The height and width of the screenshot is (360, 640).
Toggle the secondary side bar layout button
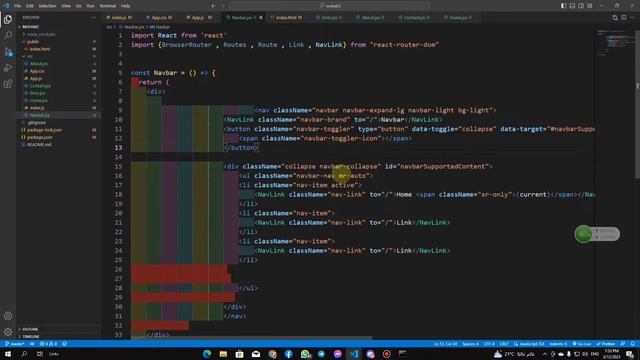click(x=581, y=6)
